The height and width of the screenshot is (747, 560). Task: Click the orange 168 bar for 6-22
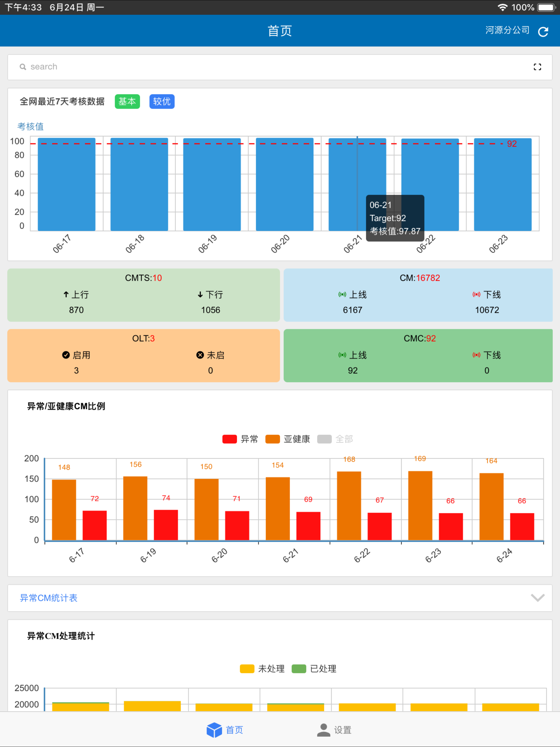pyautogui.click(x=349, y=506)
